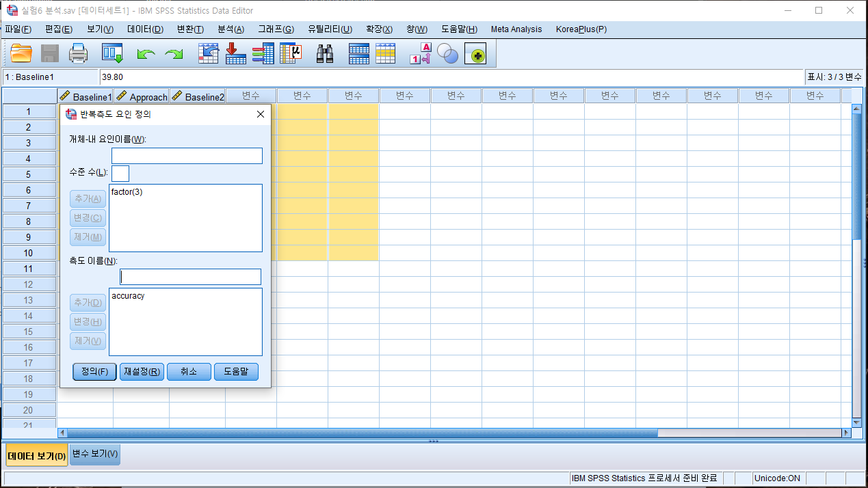The width and height of the screenshot is (868, 488).
Task: Click the Print icon in the toolbar
Action: pyautogui.click(x=78, y=53)
